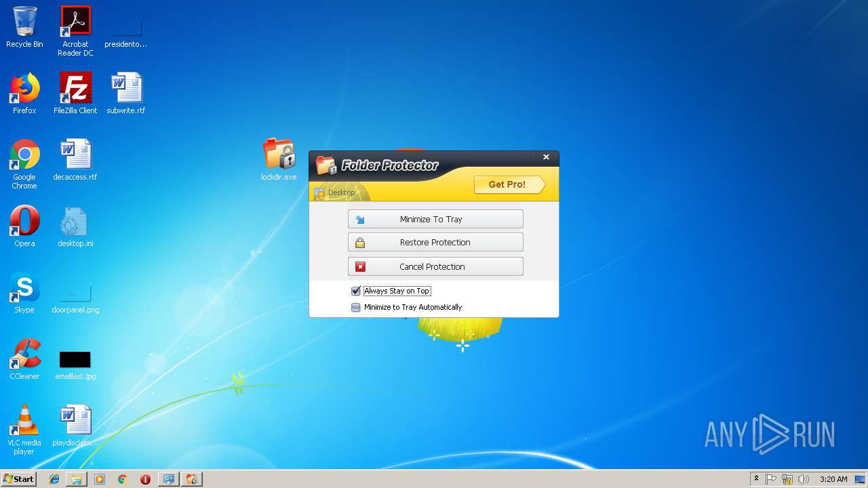Click the Restore Protection padlock icon
868x488 pixels.
coord(360,243)
